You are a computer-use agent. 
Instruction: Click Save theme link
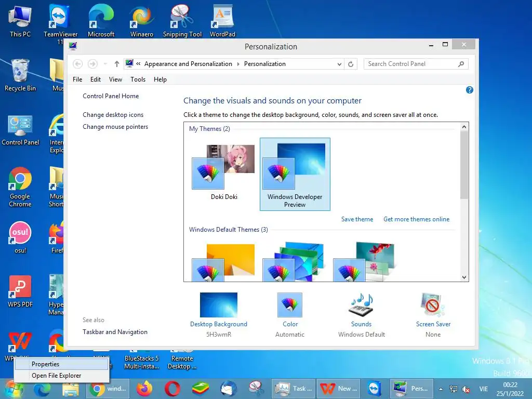click(357, 219)
